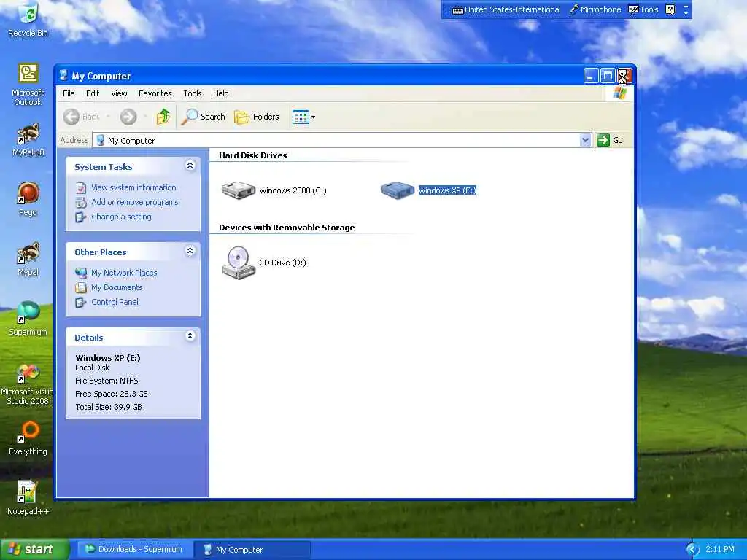
Task: Select the Everything desktop shortcut
Action: [x=28, y=438]
